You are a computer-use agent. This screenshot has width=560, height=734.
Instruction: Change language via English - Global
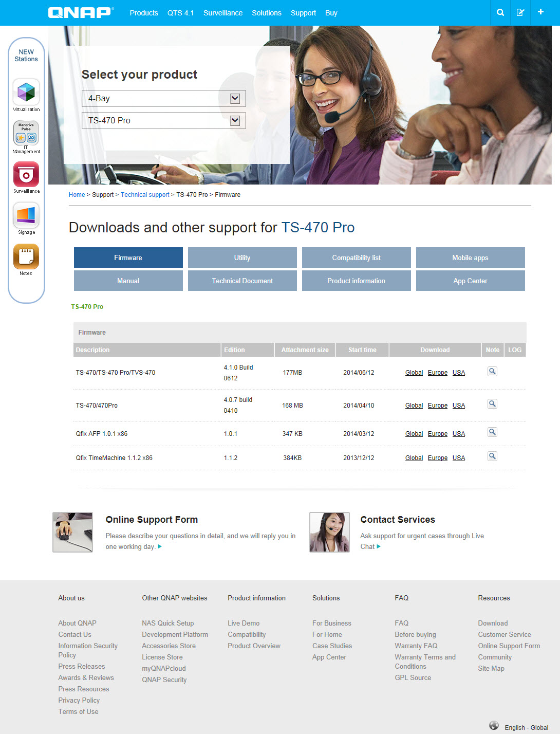point(527,727)
